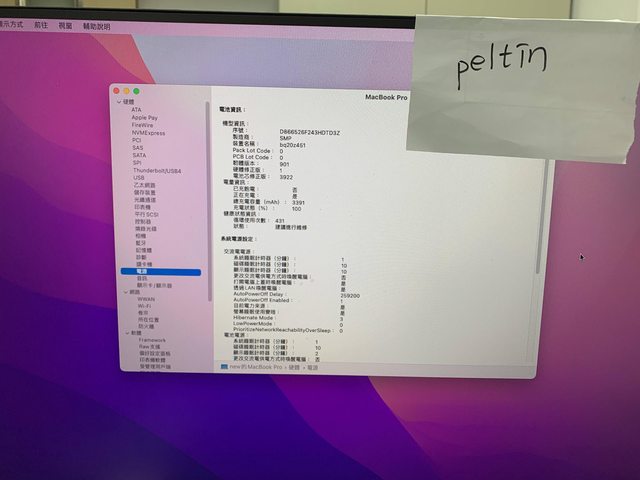This screenshot has width=640, height=480.
Task: Click 系統電源設定 heading
Action: (239, 239)
